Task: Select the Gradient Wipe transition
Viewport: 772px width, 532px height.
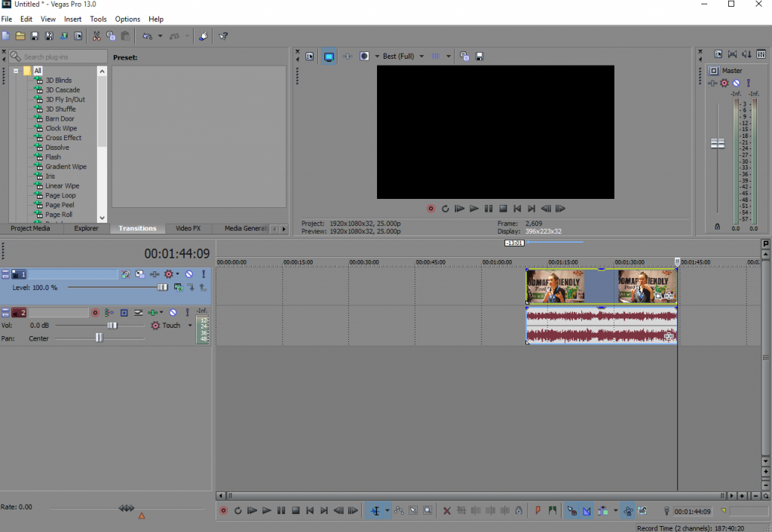Action: tap(66, 167)
